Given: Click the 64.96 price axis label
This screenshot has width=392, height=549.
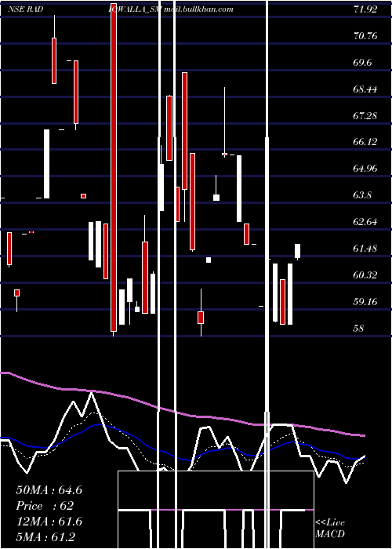Looking at the screenshot, I should click(x=365, y=168).
